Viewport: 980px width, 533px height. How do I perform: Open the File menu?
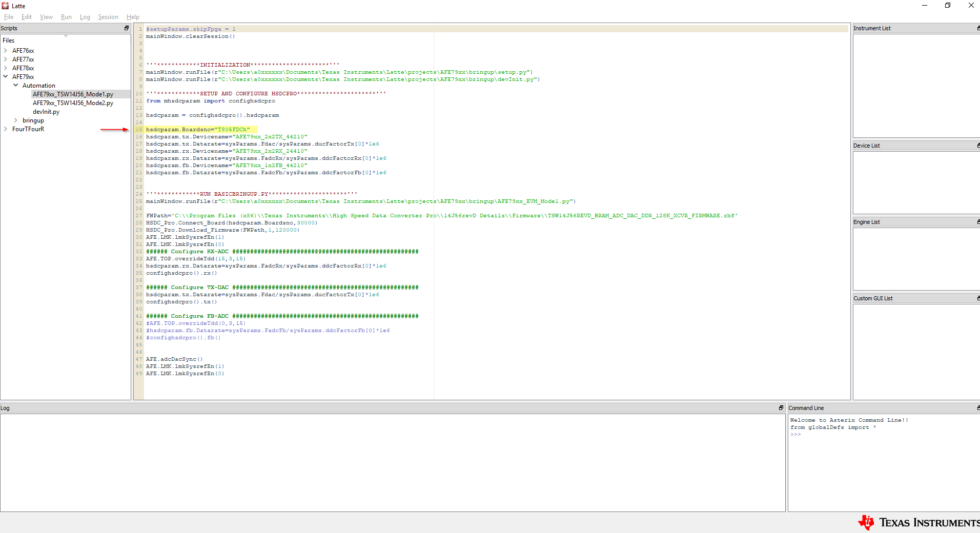(x=9, y=17)
